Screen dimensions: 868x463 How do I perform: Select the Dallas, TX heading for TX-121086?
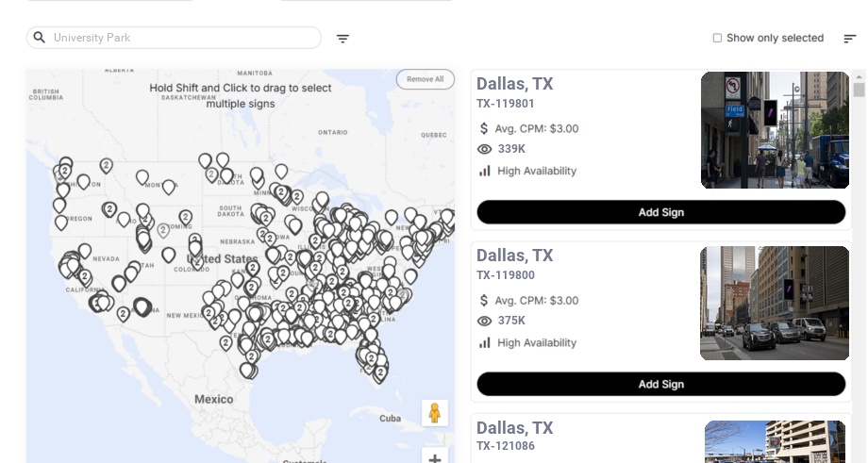(x=514, y=428)
